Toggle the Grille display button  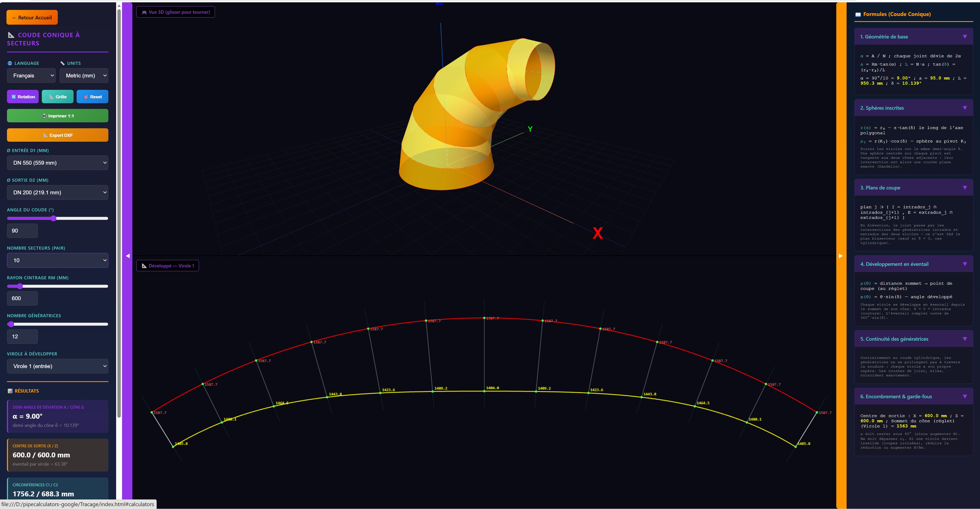58,97
